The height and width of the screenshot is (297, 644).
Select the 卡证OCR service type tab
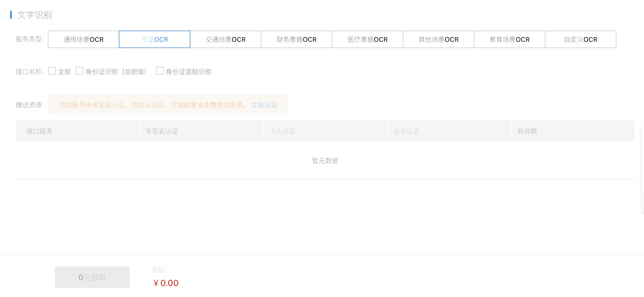155,40
